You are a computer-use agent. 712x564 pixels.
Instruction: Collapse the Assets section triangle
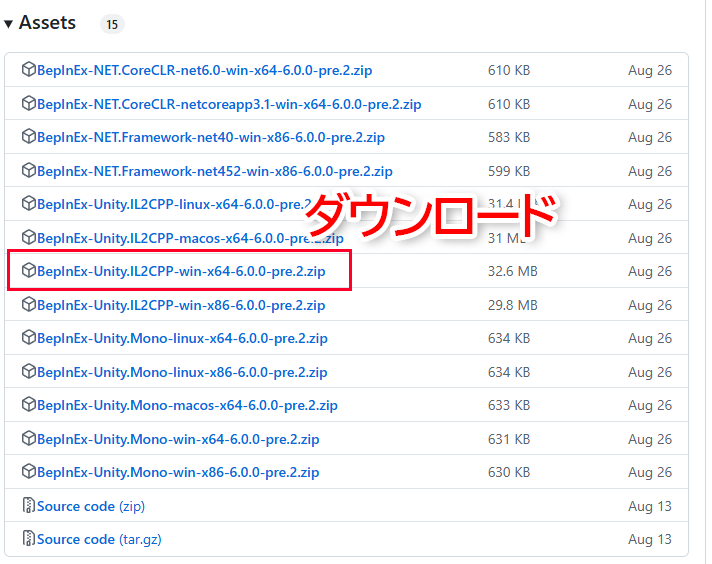coord(8,24)
